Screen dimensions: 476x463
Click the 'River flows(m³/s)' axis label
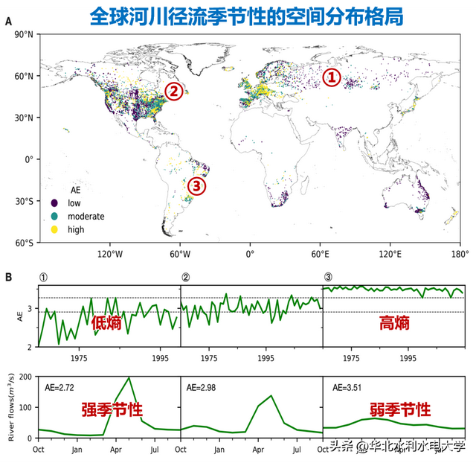coord(11,407)
